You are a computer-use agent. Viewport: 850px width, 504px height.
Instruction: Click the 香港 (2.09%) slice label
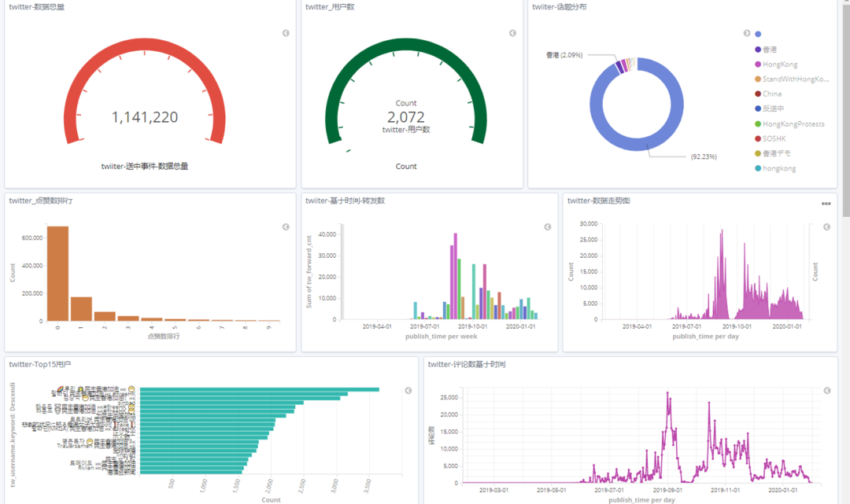pos(564,55)
